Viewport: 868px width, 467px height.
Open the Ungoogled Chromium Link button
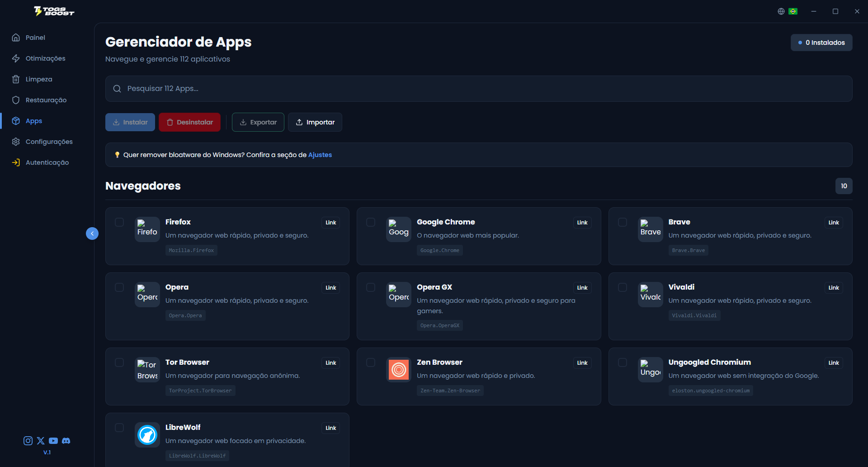pos(834,363)
